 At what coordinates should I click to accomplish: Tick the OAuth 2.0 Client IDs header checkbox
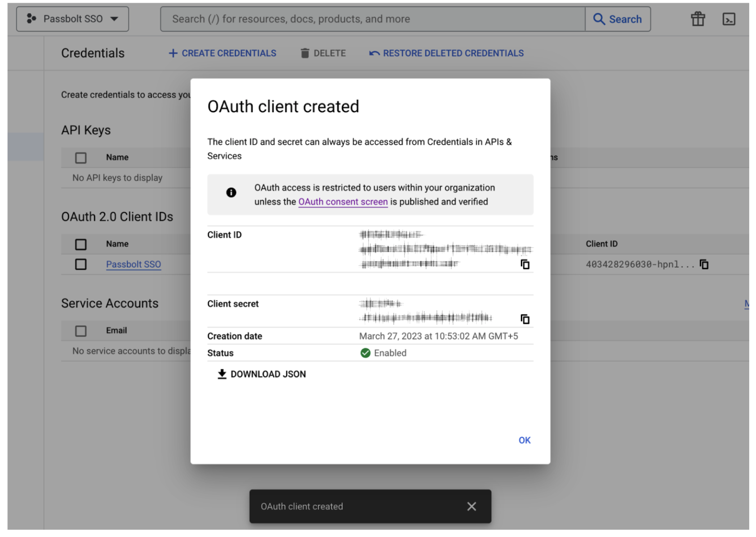[81, 244]
